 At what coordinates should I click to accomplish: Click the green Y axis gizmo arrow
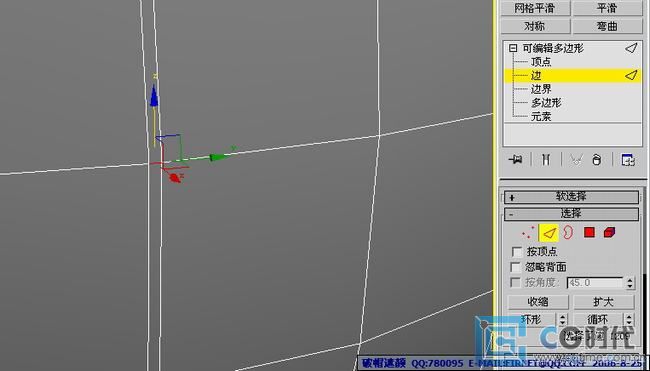pos(218,157)
